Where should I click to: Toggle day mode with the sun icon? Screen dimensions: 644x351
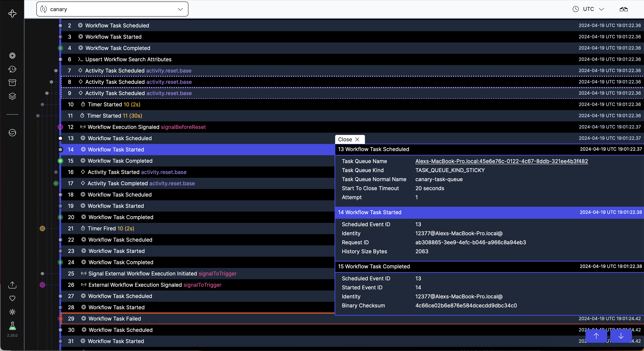[x=12, y=312]
